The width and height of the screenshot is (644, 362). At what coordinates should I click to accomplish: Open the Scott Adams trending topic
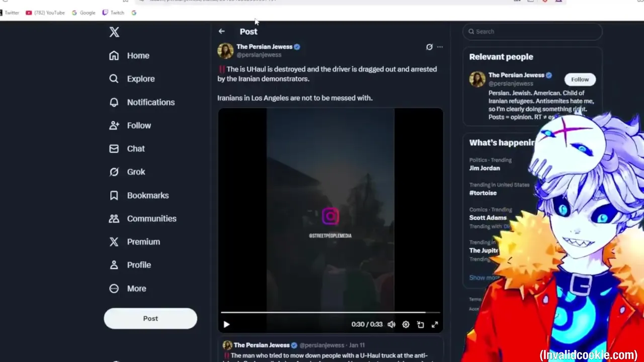(488, 217)
